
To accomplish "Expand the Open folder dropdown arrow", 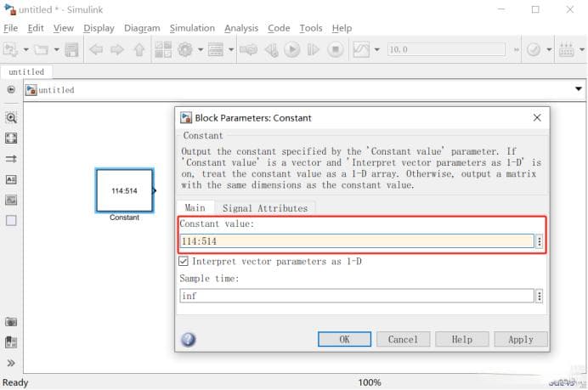I will point(57,49).
